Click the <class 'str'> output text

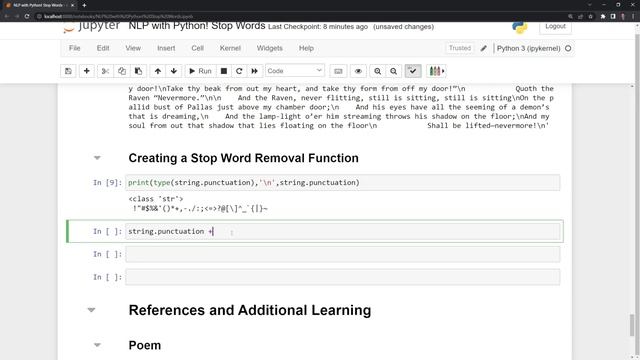[156, 199]
